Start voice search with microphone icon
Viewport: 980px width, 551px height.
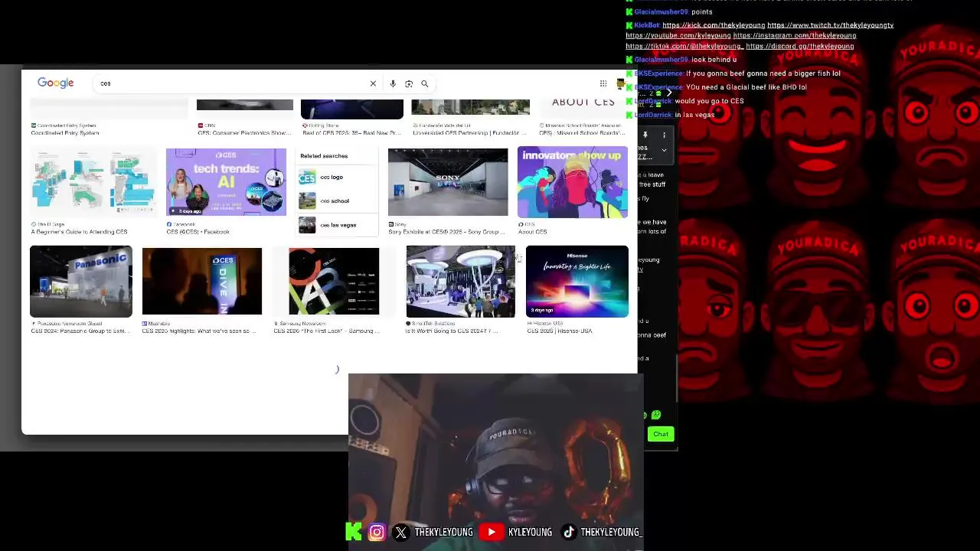[393, 83]
